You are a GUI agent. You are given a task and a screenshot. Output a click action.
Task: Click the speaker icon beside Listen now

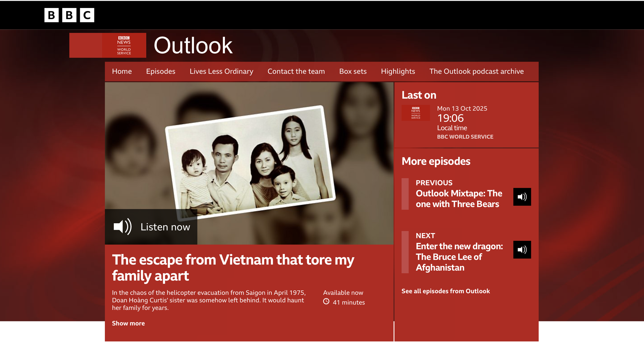click(x=123, y=227)
